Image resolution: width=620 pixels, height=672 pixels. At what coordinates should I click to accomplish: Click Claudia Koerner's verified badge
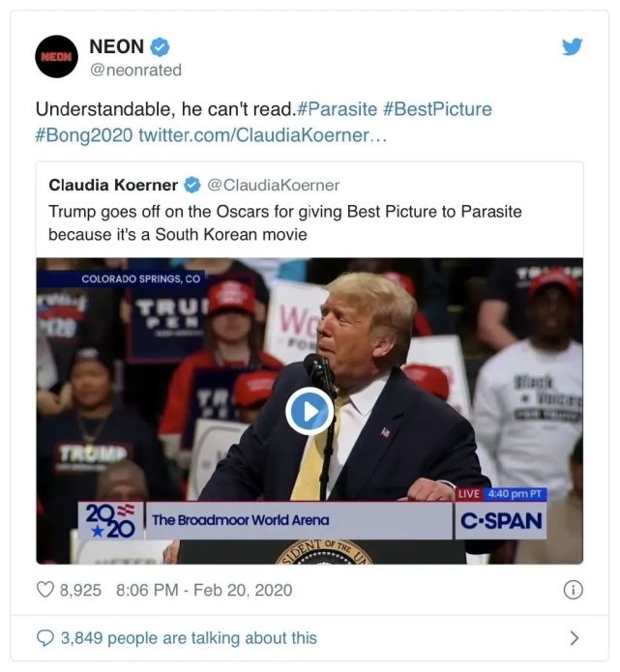[193, 185]
